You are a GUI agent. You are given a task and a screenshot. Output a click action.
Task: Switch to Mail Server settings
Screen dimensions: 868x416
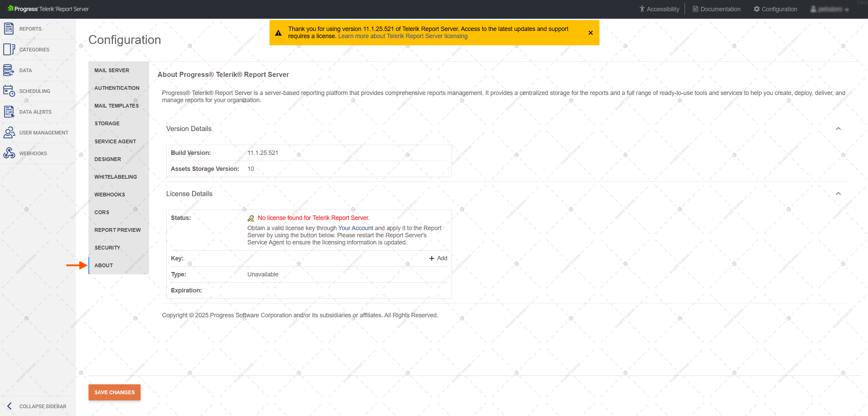pyautogui.click(x=112, y=70)
